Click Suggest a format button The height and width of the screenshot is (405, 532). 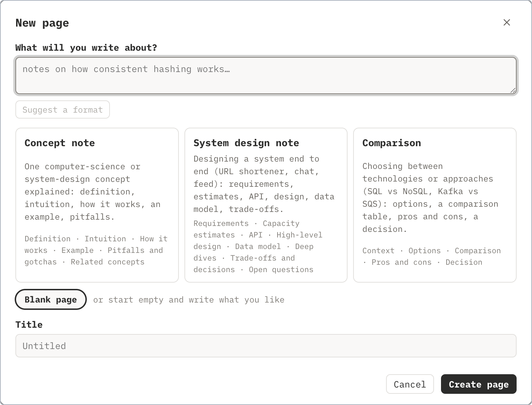click(63, 109)
